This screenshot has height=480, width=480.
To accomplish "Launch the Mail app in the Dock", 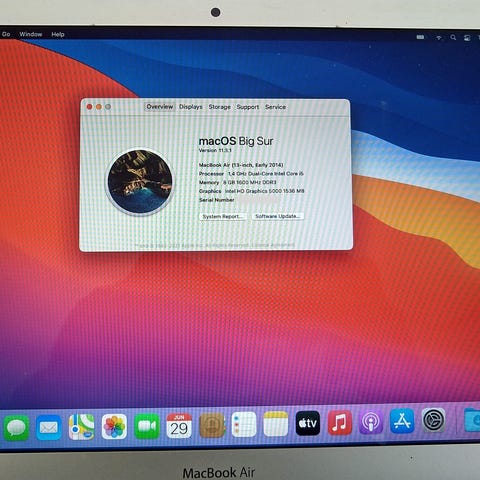I will 49,427.
